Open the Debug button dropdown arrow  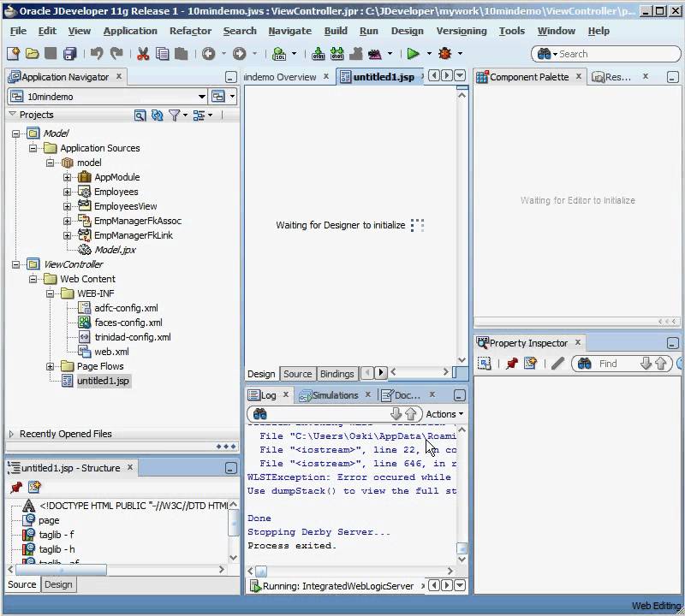(460, 54)
